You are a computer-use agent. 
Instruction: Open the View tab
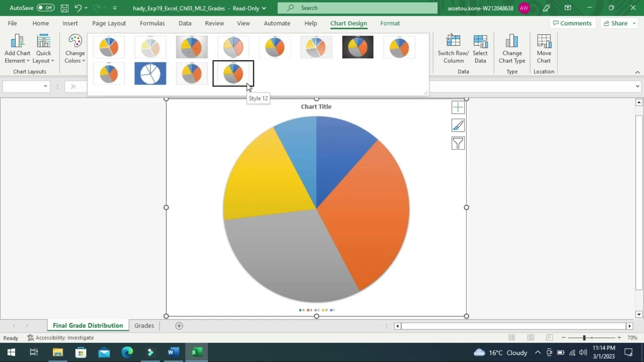pyautogui.click(x=244, y=23)
